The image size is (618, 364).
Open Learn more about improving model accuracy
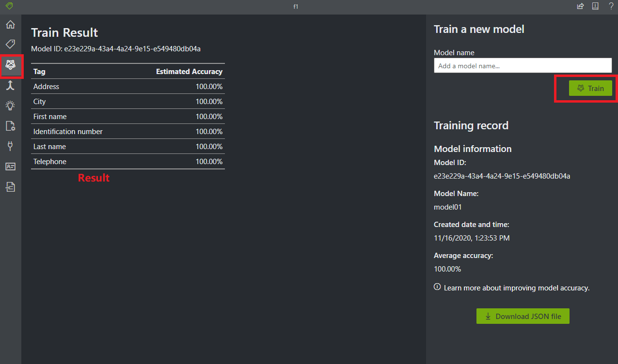point(517,288)
